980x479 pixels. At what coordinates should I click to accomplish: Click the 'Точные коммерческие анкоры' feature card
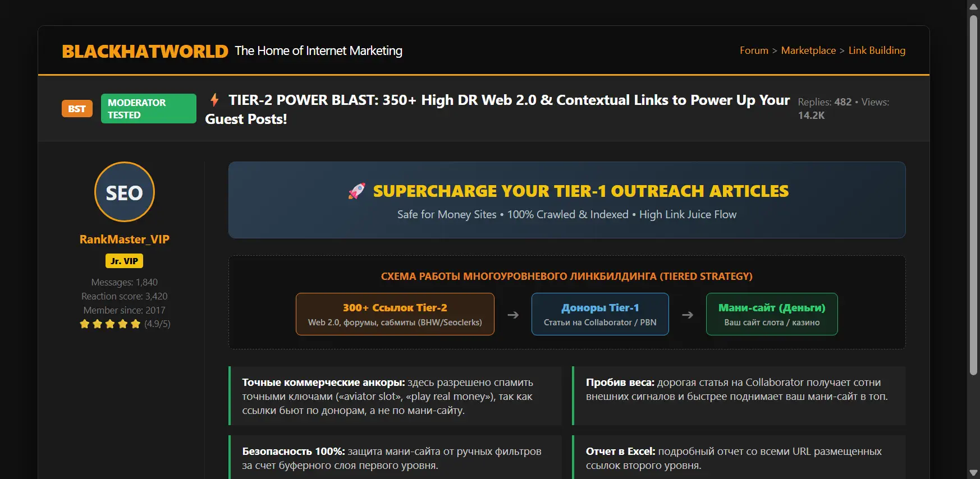[395, 396]
